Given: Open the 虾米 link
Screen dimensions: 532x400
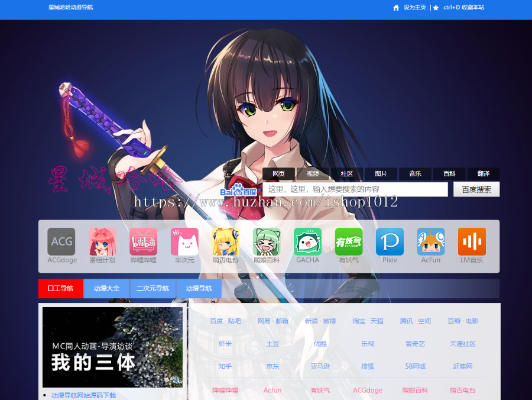Looking at the screenshot, I should [x=225, y=344].
